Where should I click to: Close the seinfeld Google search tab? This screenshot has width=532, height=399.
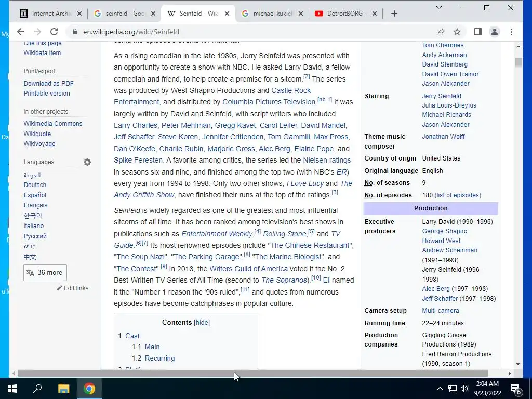click(153, 14)
